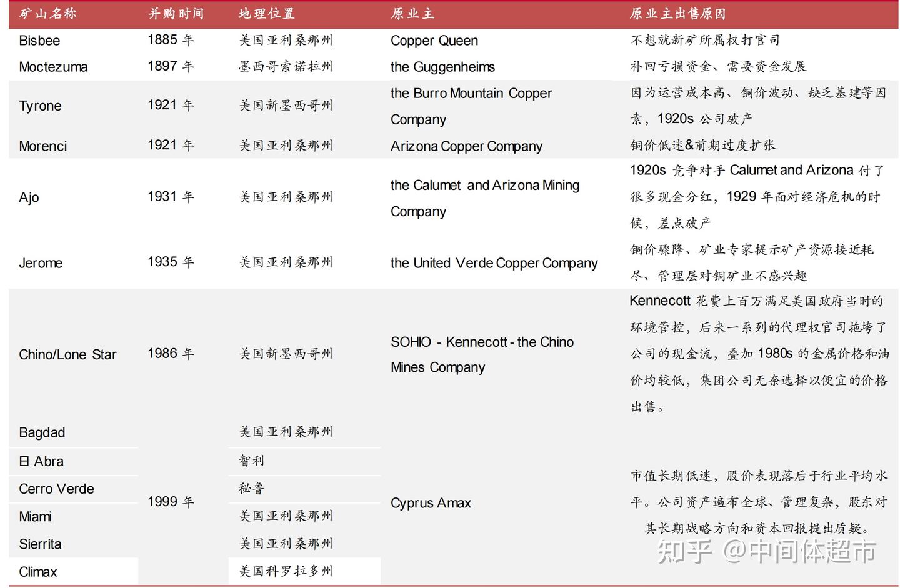Click the Chino/Lone Star cell
Screen dimensions: 900x588
tap(67, 354)
